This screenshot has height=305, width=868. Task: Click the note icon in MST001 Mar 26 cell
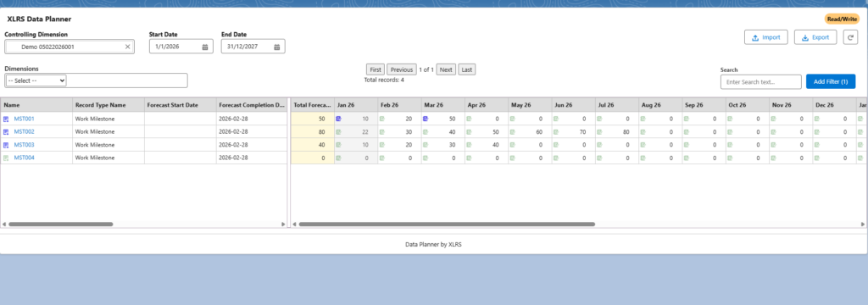[426, 119]
